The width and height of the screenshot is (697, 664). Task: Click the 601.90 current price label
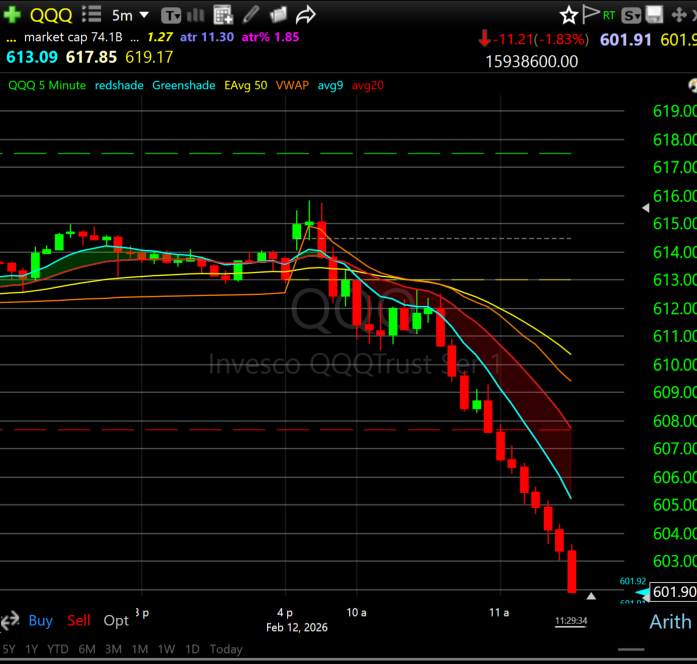coord(673,592)
